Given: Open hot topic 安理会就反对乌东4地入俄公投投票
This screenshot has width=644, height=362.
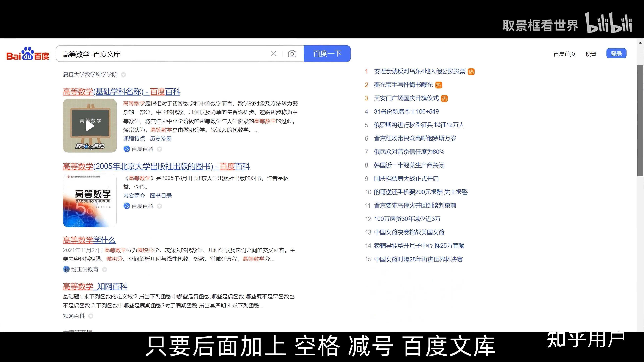Looking at the screenshot, I should [419, 71].
